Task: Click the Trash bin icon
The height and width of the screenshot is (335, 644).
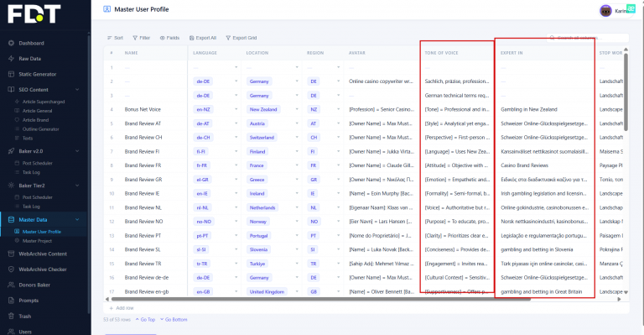Action: click(11, 316)
